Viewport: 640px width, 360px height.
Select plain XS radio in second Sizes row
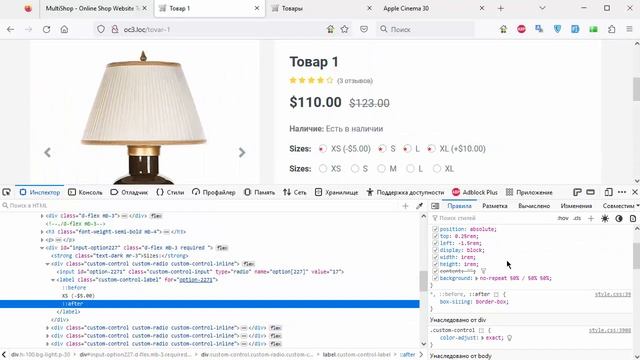(x=323, y=169)
